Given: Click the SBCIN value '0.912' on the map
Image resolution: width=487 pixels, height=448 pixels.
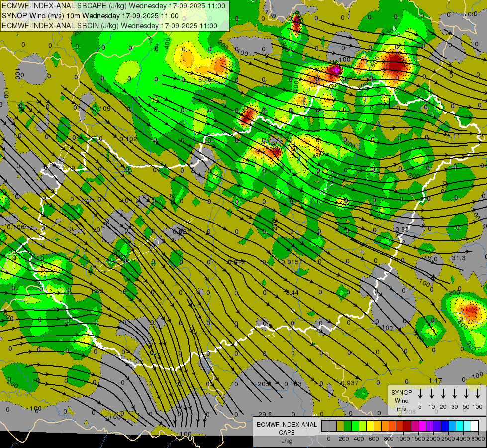Looking at the screenshot, I should click(x=237, y=262).
